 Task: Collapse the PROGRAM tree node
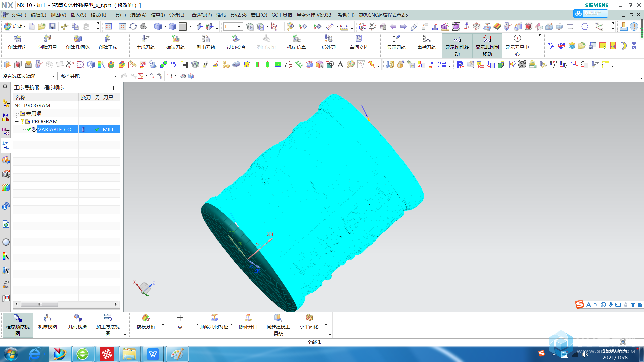(x=16, y=122)
